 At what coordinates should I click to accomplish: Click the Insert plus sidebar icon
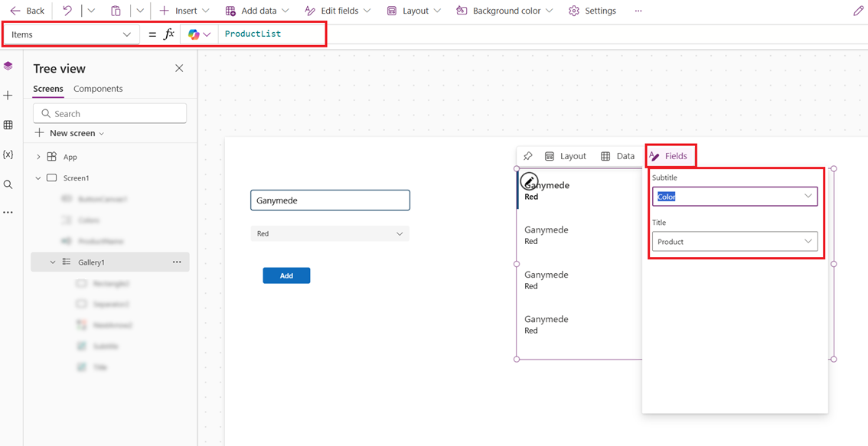pos(8,96)
